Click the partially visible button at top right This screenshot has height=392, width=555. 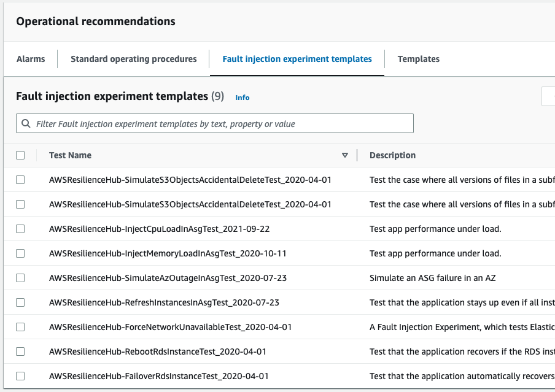tap(549, 96)
